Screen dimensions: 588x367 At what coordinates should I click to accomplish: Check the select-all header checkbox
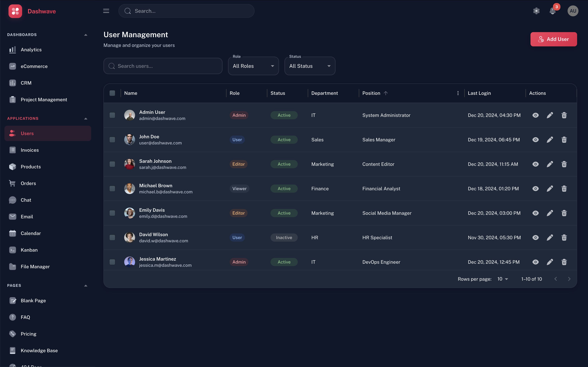click(x=112, y=93)
